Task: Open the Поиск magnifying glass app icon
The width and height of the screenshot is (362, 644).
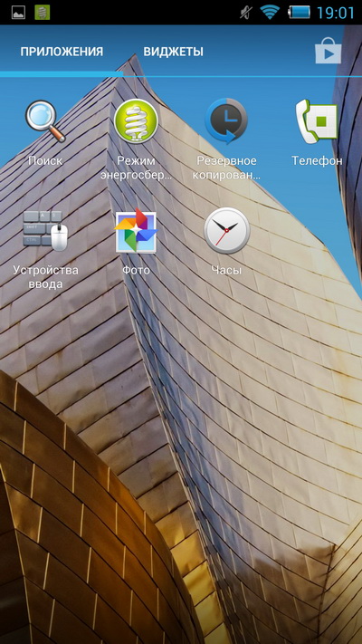Action: (45, 121)
